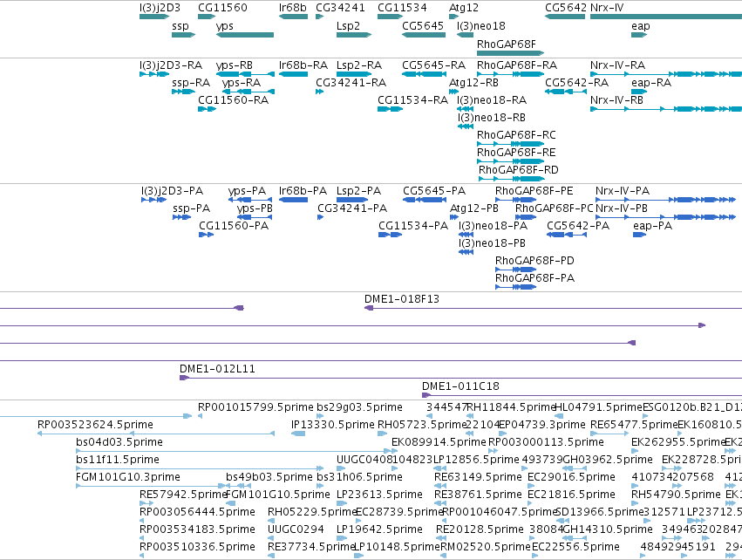Select the Nrx-IV-PA protein label
Screen dimensions: 742x560
pos(623,191)
